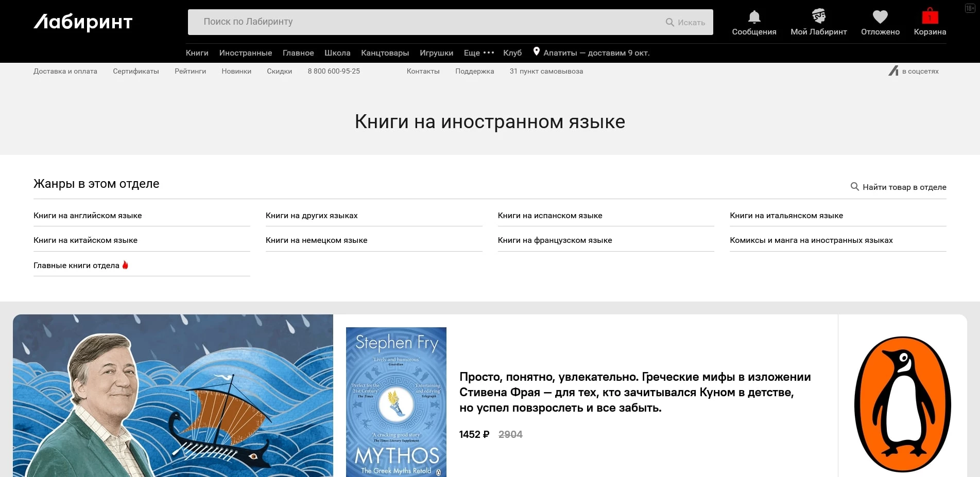Select Книги на английском языке genre
The image size is (980, 477).
pyautogui.click(x=88, y=216)
